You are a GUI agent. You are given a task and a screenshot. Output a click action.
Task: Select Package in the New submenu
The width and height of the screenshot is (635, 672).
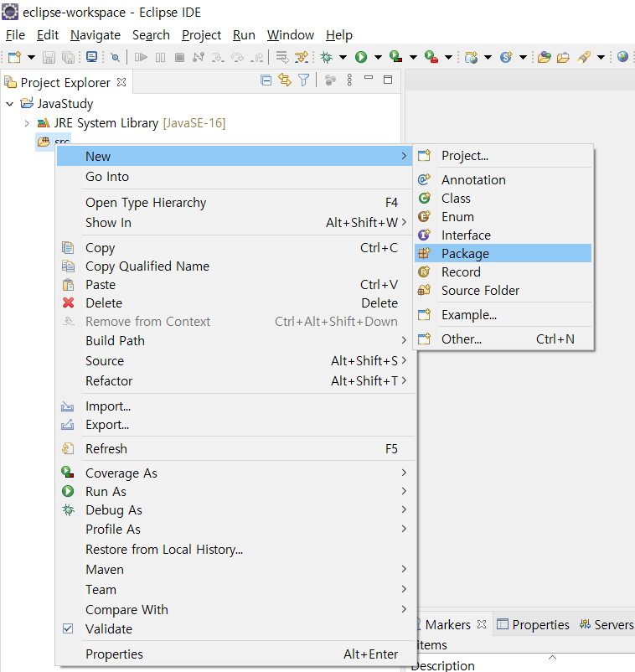(x=503, y=253)
